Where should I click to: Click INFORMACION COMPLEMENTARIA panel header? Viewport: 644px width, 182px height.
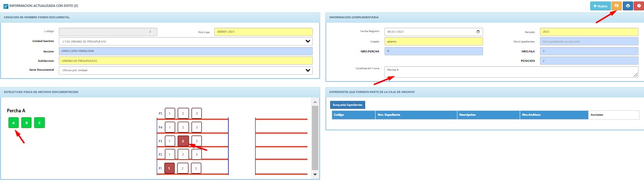coord(354,17)
